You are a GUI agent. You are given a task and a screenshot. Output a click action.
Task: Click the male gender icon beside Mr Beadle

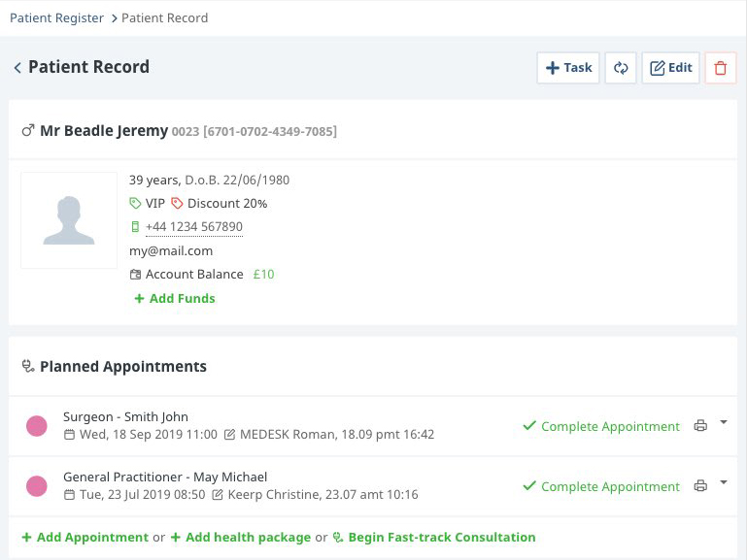[x=28, y=130]
